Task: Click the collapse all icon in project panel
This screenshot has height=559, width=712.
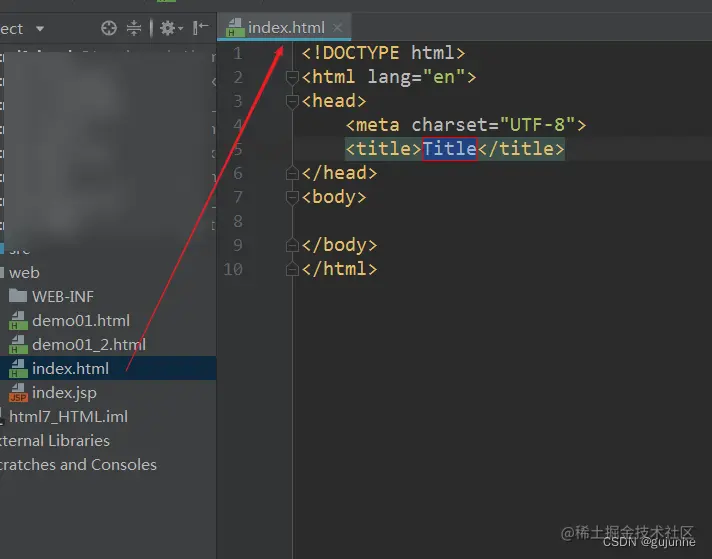Action: click(134, 28)
